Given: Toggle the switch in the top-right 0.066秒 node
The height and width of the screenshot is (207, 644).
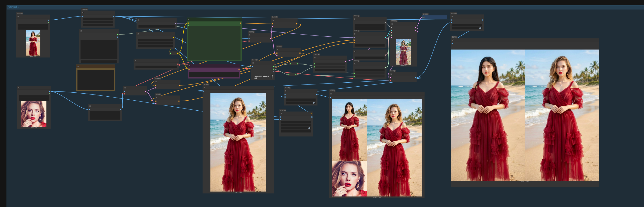Looking at the screenshot, I should click(480, 28).
